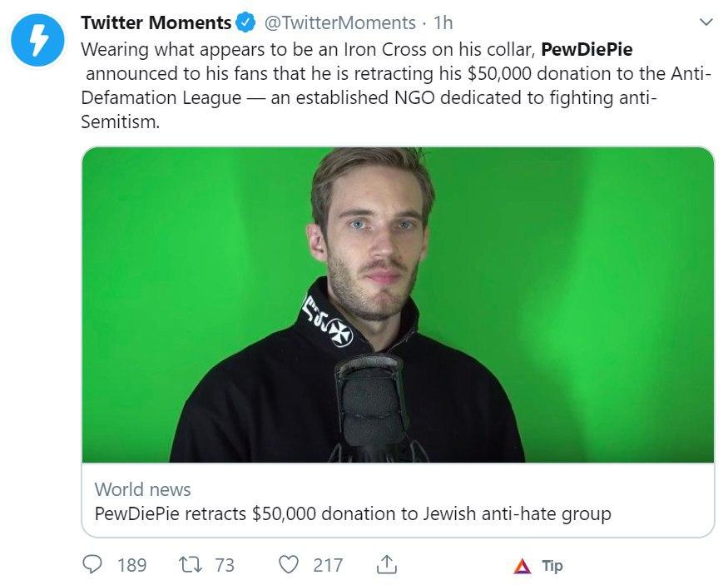Expand the tweet options chevron
728x585 pixels.
pos(706,22)
